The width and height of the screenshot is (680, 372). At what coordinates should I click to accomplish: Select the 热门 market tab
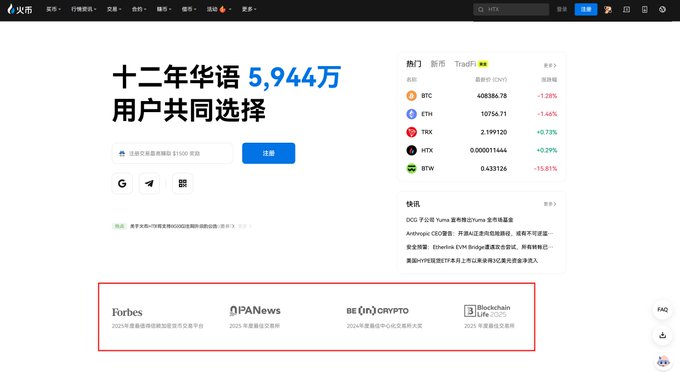[413, 64]
